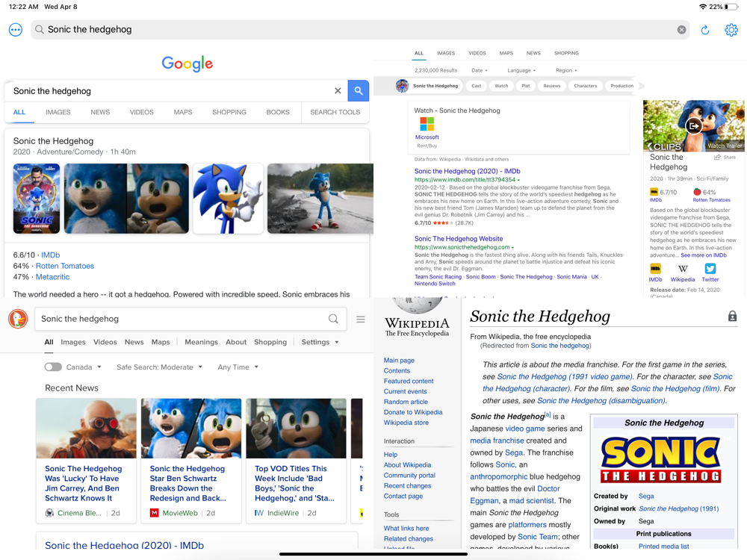Open Wikipedia Random article link

(x=406, y=402)
